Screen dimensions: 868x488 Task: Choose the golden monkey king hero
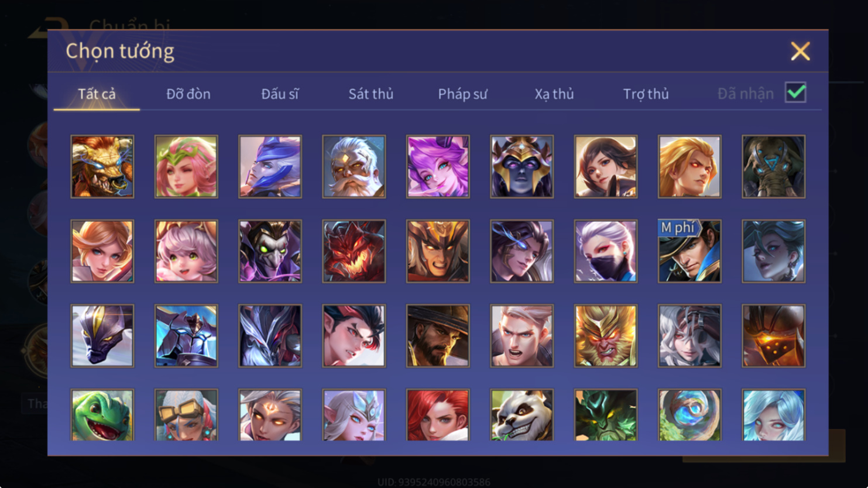[x=606, y=336]
